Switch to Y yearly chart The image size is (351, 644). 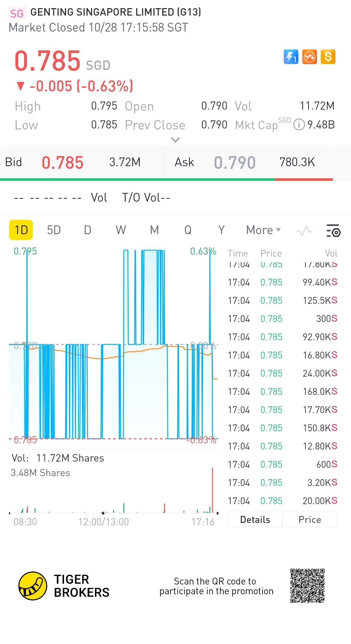[x=221, y=230]
